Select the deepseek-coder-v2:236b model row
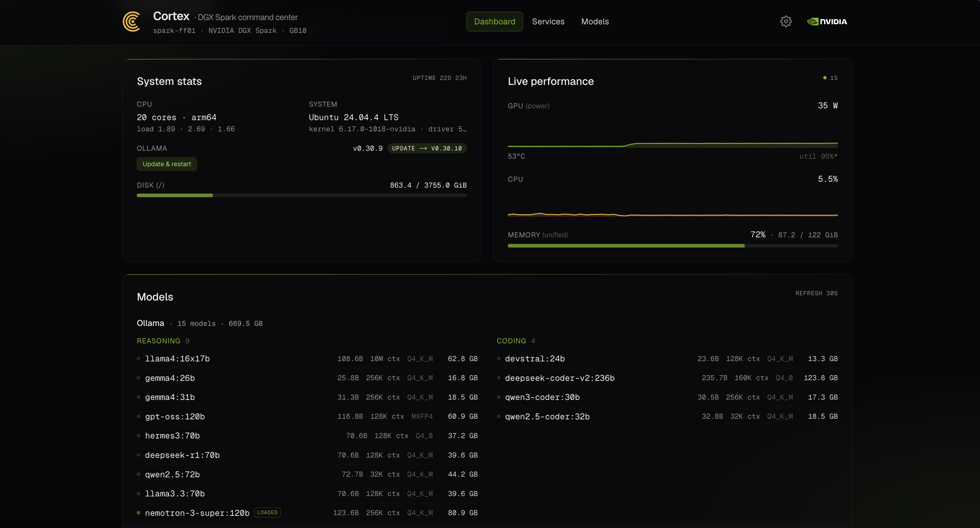This screenshot has width=980, height=528. tap(667, 378)
